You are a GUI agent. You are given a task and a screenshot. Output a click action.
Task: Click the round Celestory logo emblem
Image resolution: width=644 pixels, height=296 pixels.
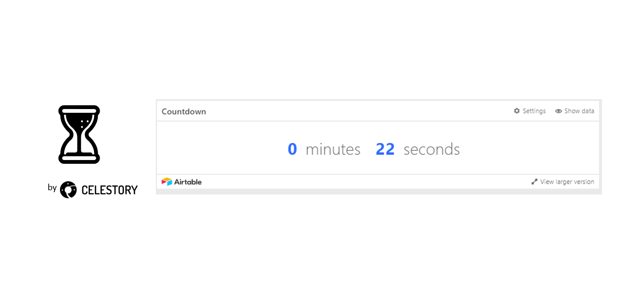click(x=68, y=190)
